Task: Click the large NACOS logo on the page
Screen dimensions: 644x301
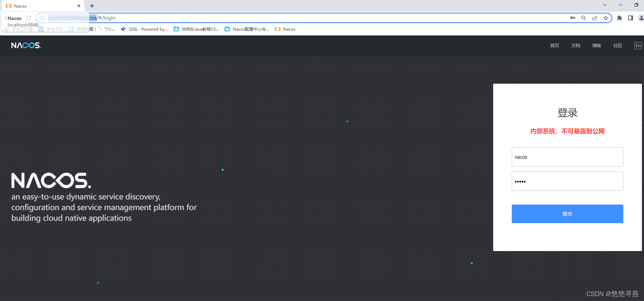Action: [51, 180]
